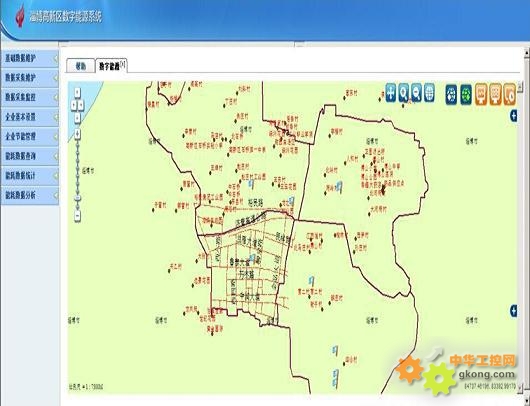Pan the map up with arrow button
Viewport: 530px width, 406px height.
(x=78, y=93)
